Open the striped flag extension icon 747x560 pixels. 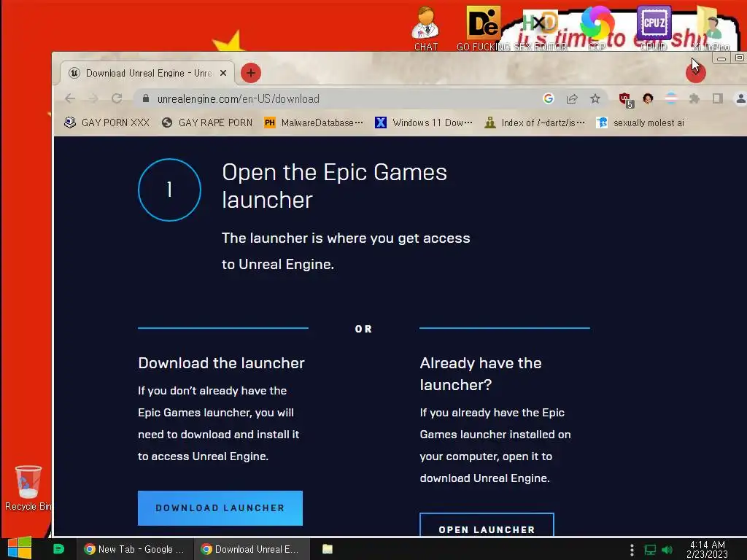[x=671, y=98]
